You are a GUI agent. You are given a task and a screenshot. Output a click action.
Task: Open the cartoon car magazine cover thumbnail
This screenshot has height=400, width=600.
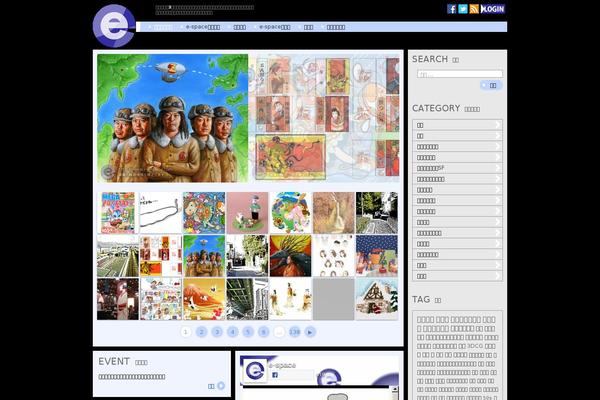[x=118, y=213]
